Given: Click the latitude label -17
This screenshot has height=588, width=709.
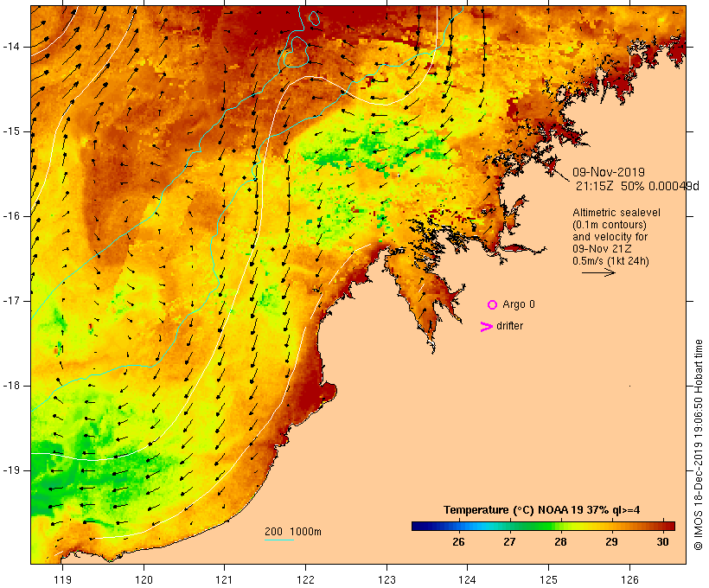Looking at the screenshot, I should [11, 301].
